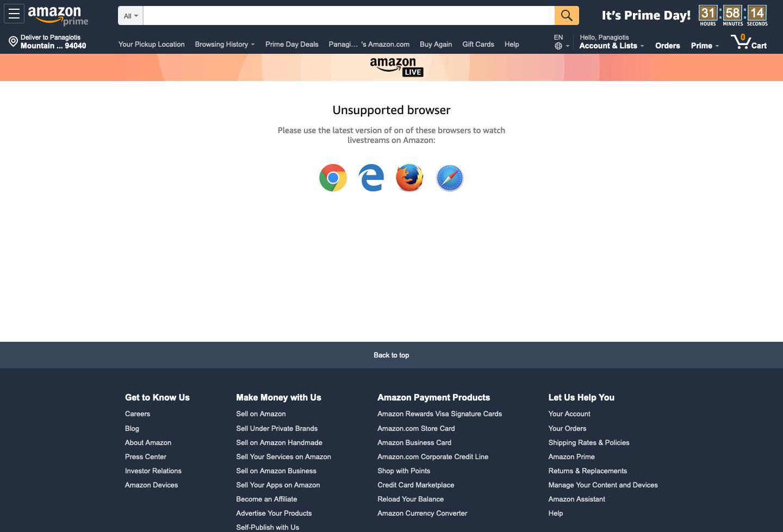Change delivery location via the pin icon
Image resolution: width=783 pixels, height=532 pixels.
pos(13,41)
